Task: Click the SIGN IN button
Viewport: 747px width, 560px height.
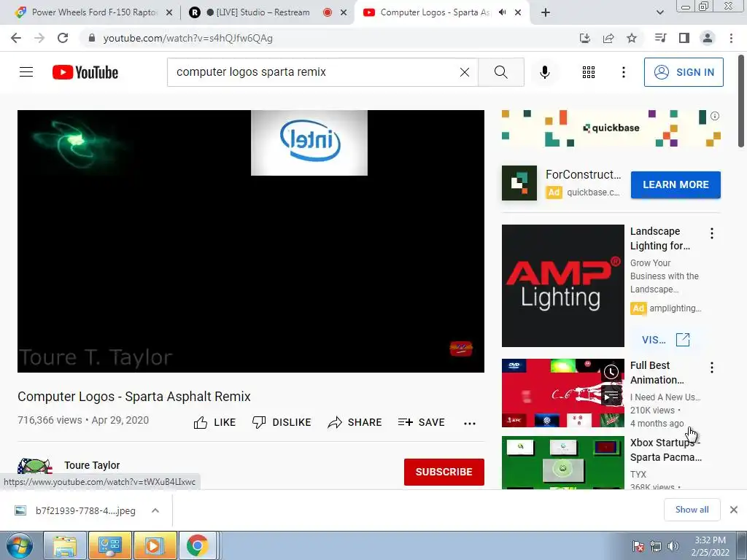Action: pos(684,72)
